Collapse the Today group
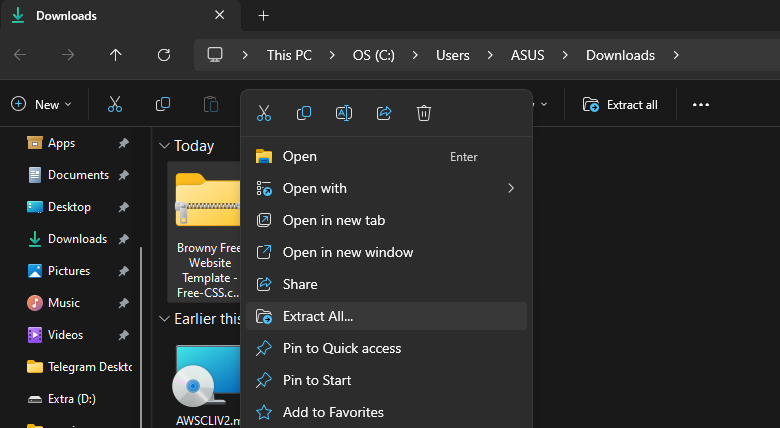The height and width of the screenshot is (428, 780). (x=164, y=146)
